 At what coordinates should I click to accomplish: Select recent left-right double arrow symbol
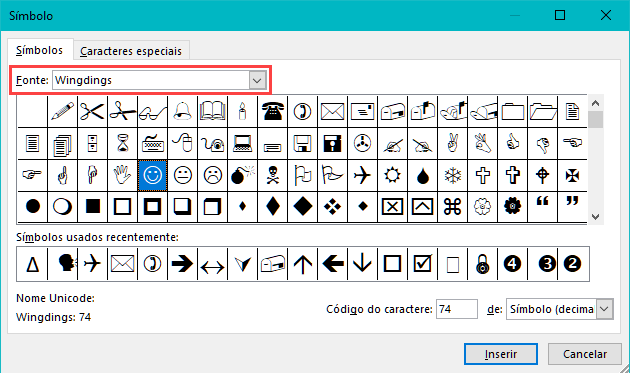(x=213, y=264)
